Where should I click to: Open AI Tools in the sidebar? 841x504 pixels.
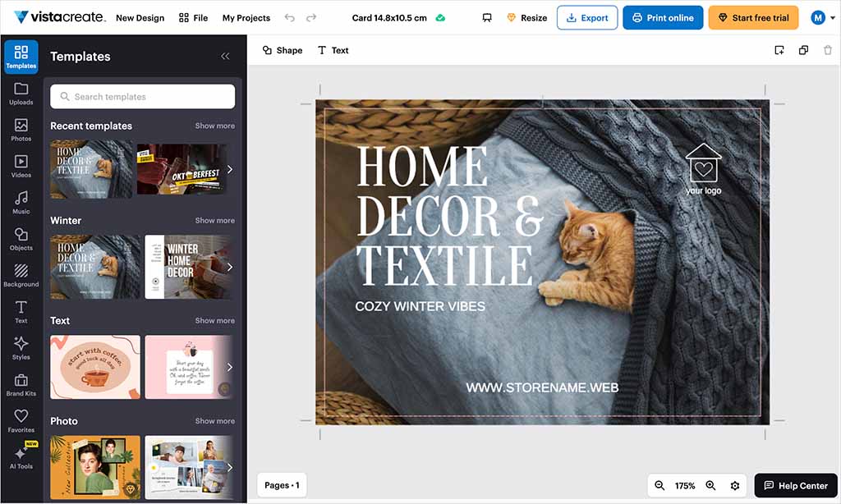[21, 456]
